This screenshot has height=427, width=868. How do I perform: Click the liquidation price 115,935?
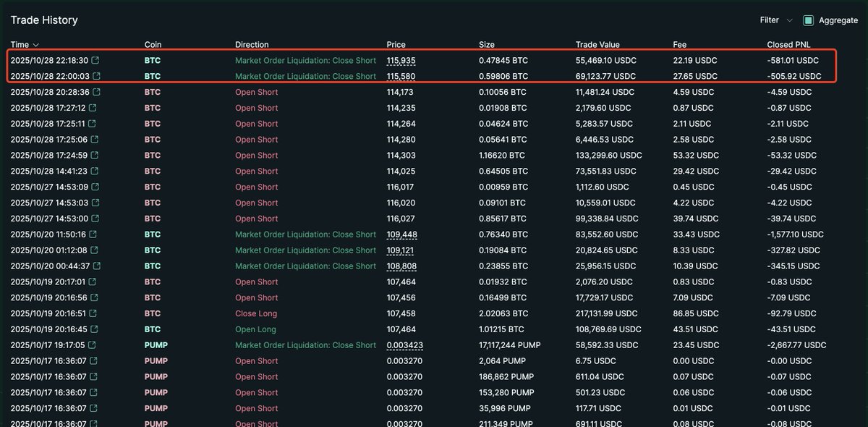coord(401,61)
